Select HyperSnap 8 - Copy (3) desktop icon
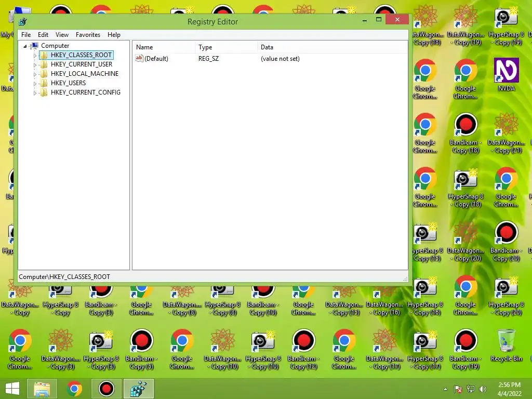This screenshot has width=532, height=399. (101, 350)
